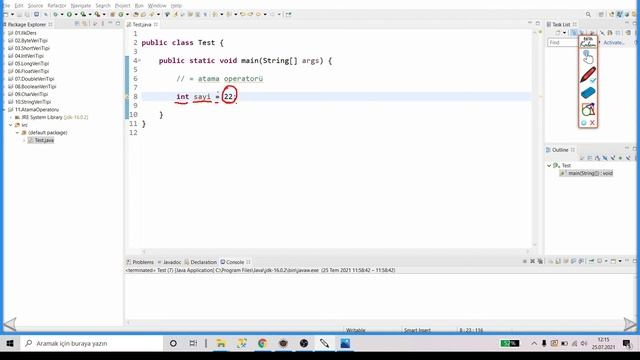Select 04.IntVeriTipi project
The width and height of the screenshot is (640, 360).
point(29,56)
